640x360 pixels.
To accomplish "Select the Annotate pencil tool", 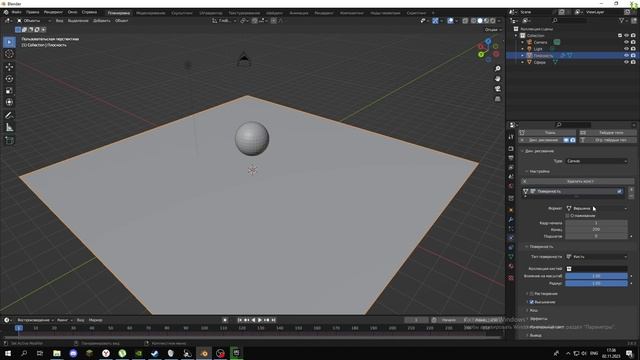I will coord(9,115).
